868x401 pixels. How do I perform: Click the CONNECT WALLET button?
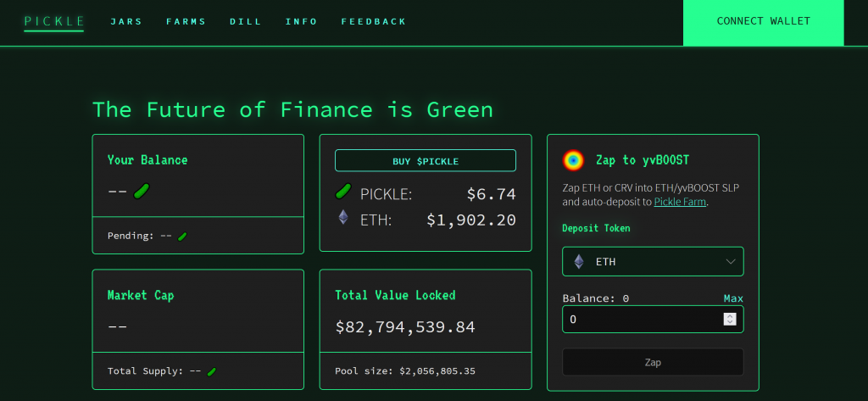coord(764,21)
